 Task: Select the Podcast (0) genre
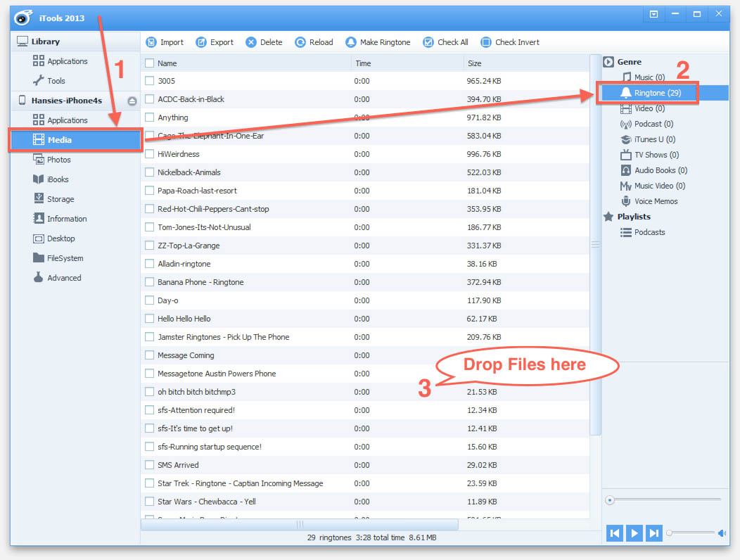coord(646,125)
